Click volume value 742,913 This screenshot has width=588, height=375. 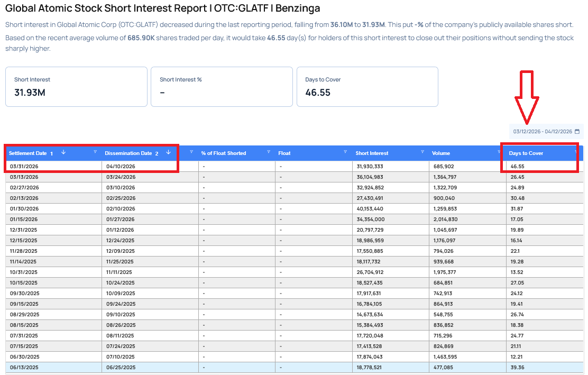point(443,293)
